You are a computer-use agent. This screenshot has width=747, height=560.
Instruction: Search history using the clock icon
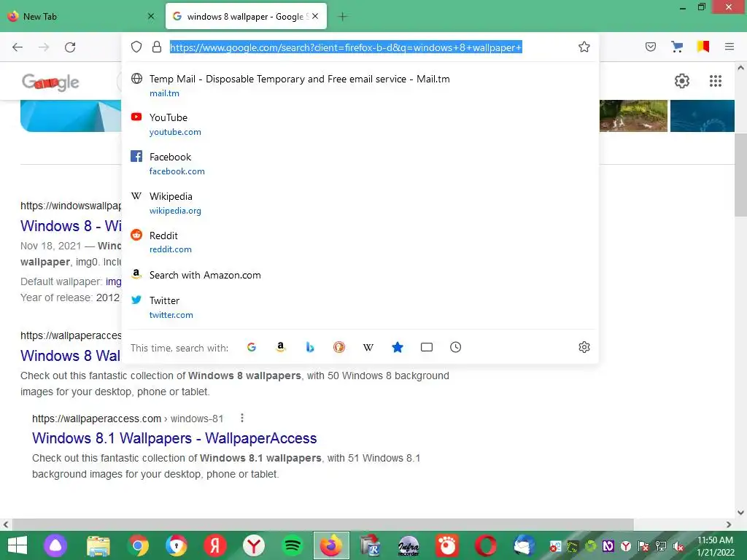tap(455, 347)
